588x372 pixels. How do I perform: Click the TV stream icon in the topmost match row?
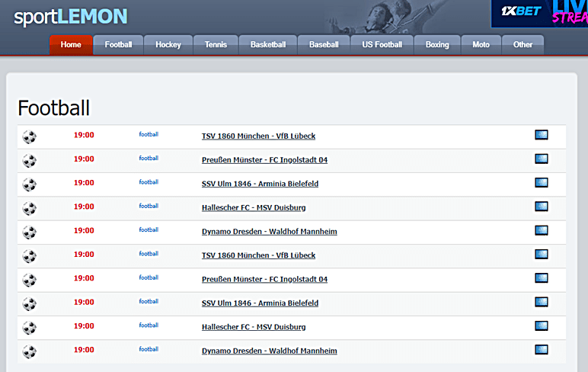541,135
